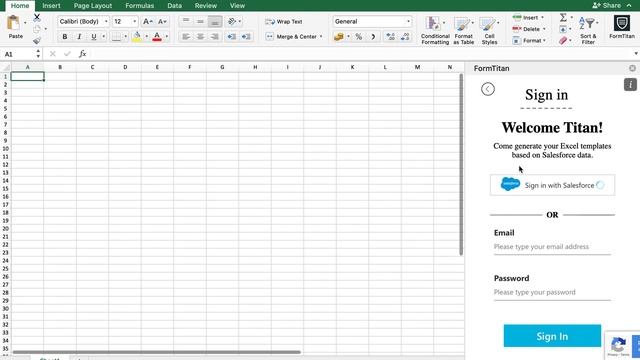
Task: Click the Percent Style icon
Action: pyautogui.click(x=358, y=37)
